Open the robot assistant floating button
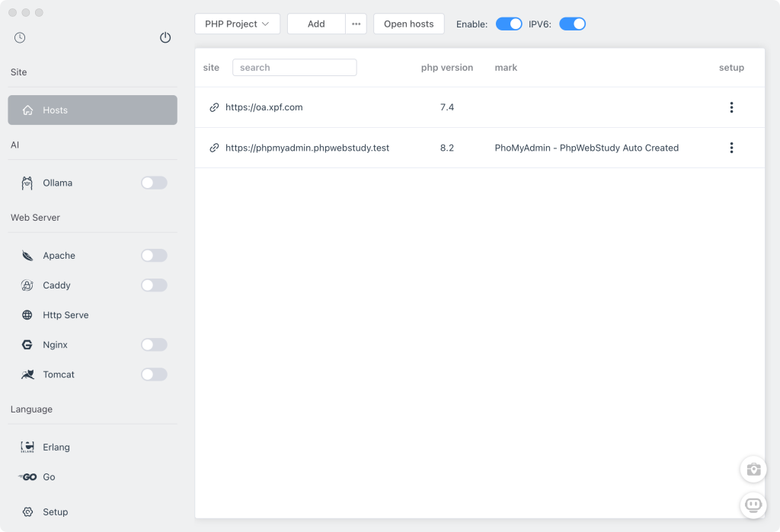The height and width of the screenshot is (532, 780). click(x=753, y=505)
